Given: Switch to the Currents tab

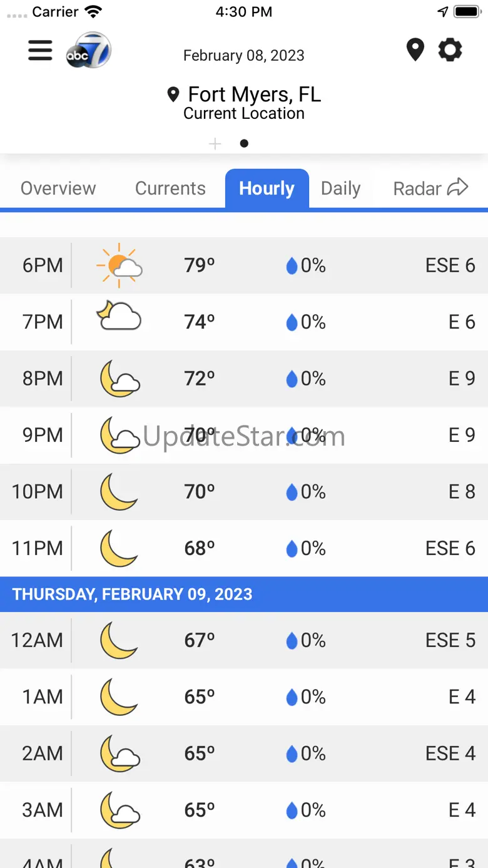Looking at the screenshot, I should (170, 188).
